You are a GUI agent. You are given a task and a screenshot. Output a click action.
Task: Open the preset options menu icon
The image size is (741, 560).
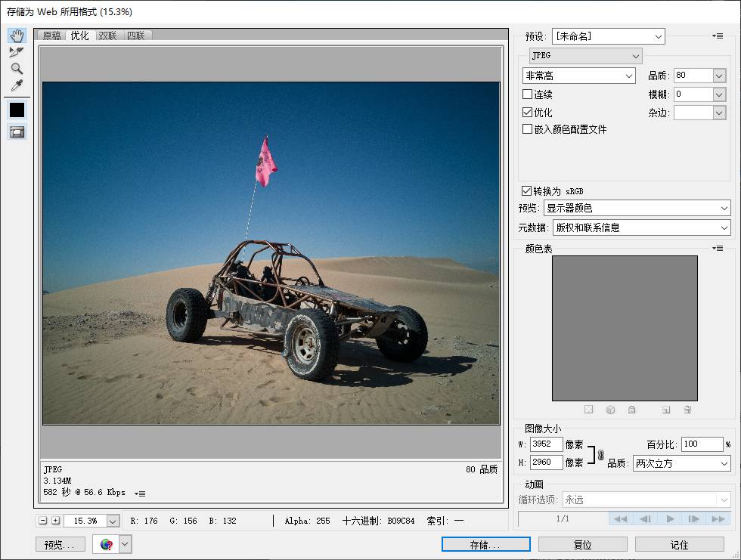718,36
